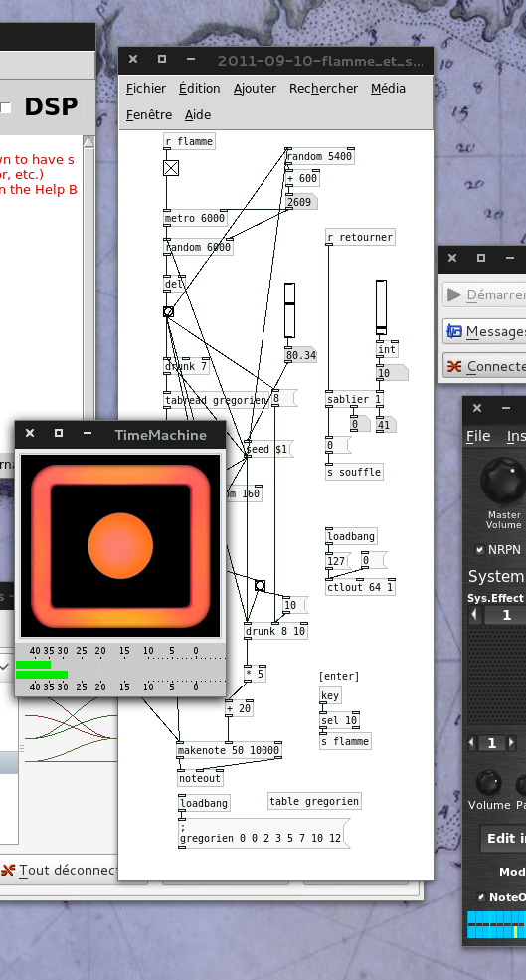The height and width of the screenshot is (980, 526).
Task: Click the TimeMachine level meter
Action: (x=120, y=669)
